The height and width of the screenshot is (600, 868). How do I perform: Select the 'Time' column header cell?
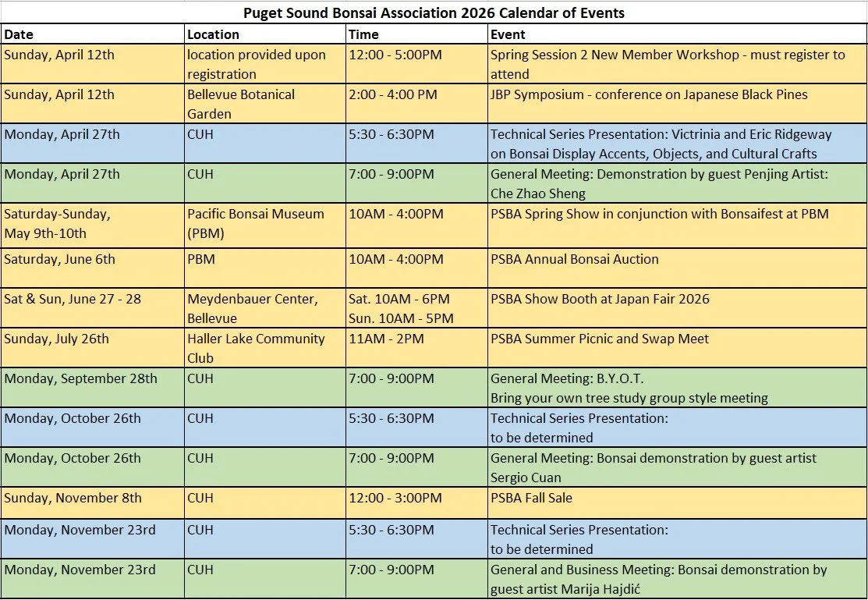click(416, 34)
